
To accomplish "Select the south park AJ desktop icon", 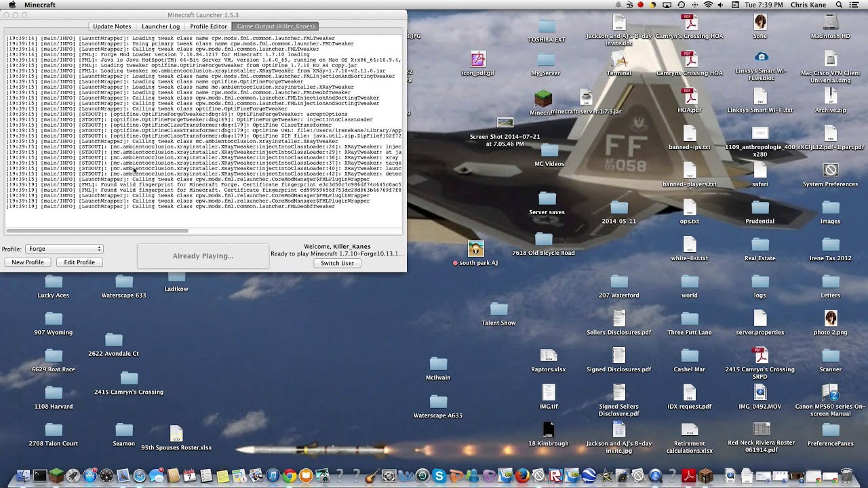I will point(475,253).
